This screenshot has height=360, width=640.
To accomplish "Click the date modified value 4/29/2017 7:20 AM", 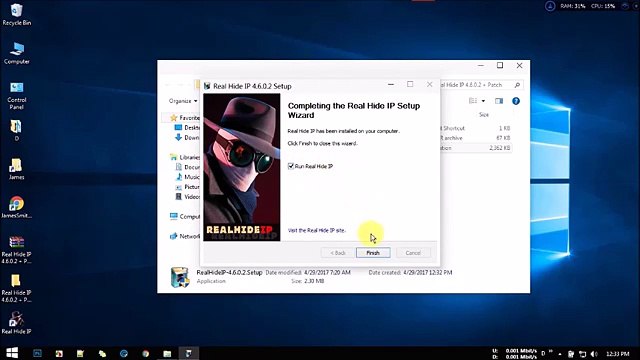I will coord(327,272).
